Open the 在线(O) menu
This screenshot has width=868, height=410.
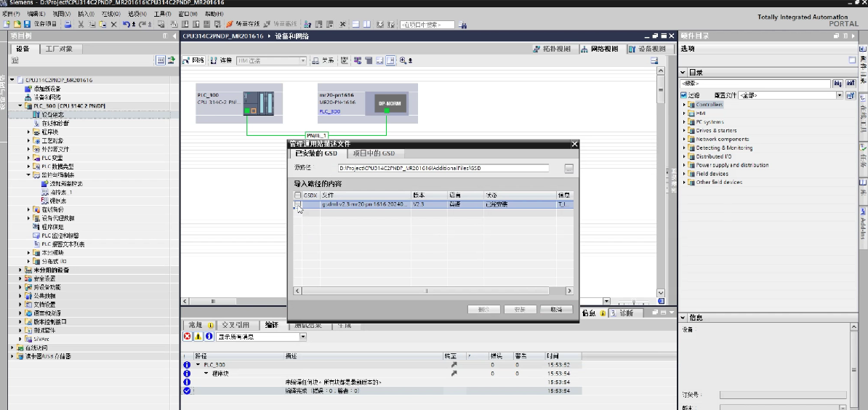pyautogui.click(x=112, y=14)
